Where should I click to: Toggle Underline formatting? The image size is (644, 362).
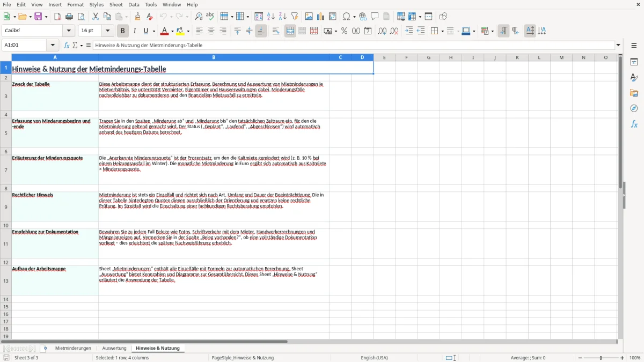146,31
